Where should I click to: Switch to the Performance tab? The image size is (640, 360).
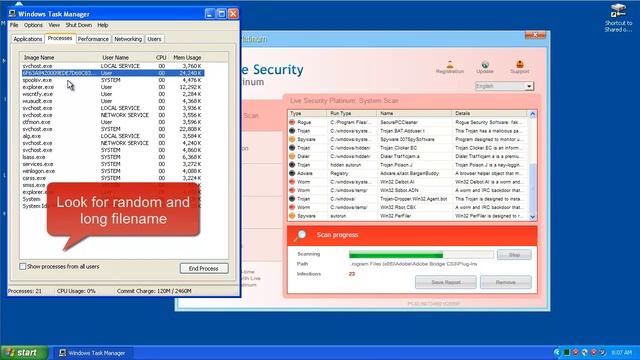click(x=93, y=39)
